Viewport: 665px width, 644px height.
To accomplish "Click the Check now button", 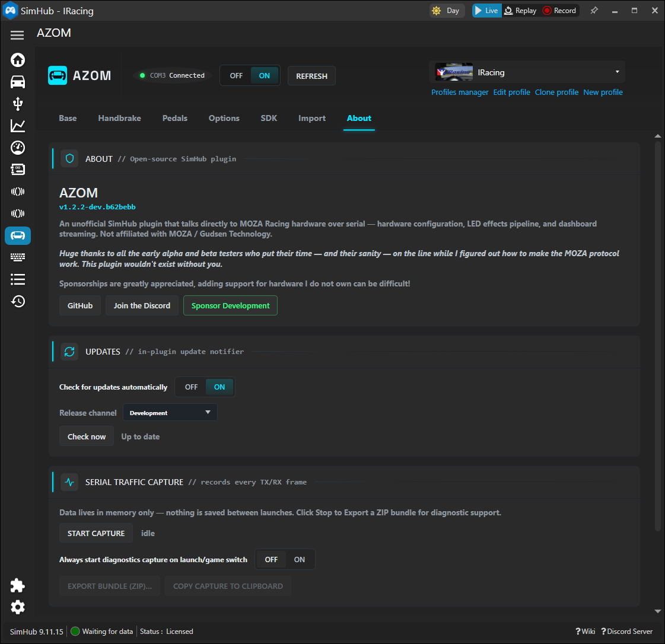I will tap(87, 436).
